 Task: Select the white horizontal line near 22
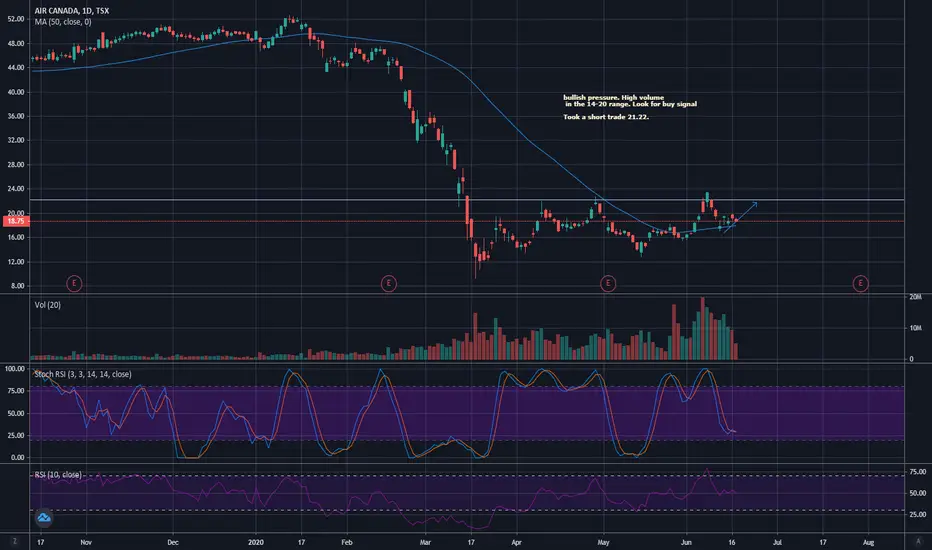pos(467,200)
